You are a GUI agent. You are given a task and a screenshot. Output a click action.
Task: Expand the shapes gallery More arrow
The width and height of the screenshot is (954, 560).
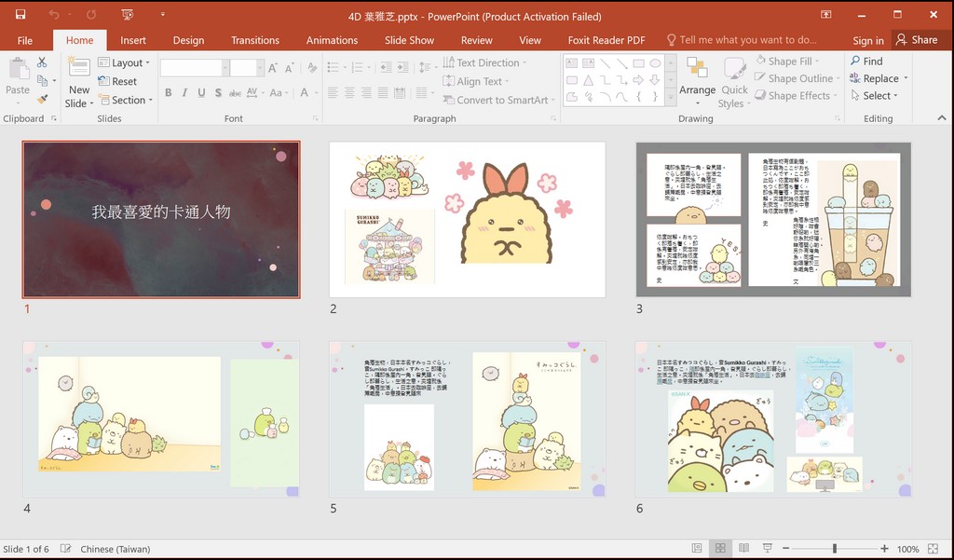[x=671, y=98]
